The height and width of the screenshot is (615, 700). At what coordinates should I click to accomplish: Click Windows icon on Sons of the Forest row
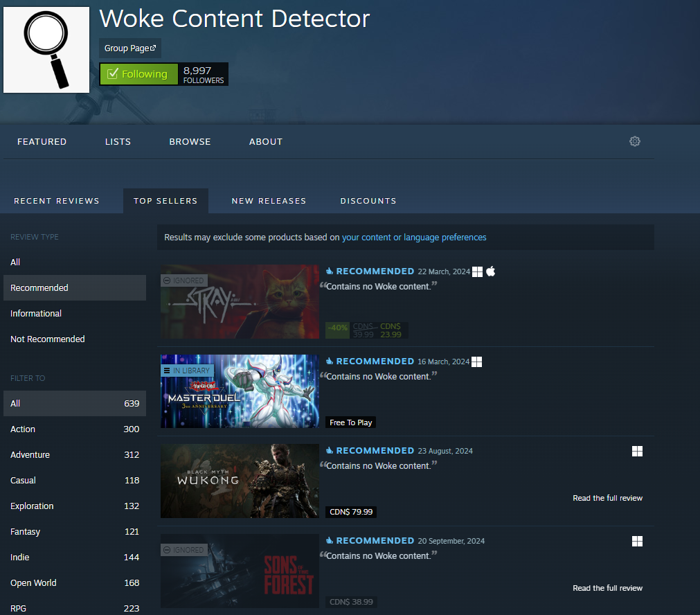click(637, 541)
